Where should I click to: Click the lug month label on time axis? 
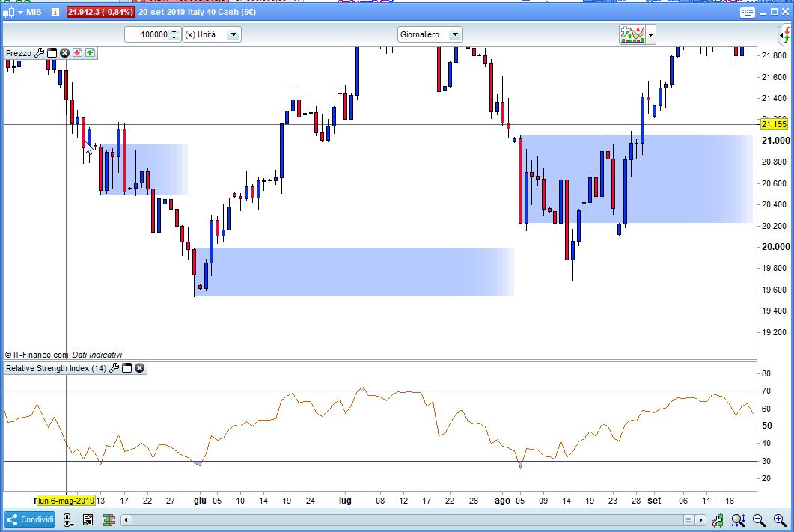point(345,501)
